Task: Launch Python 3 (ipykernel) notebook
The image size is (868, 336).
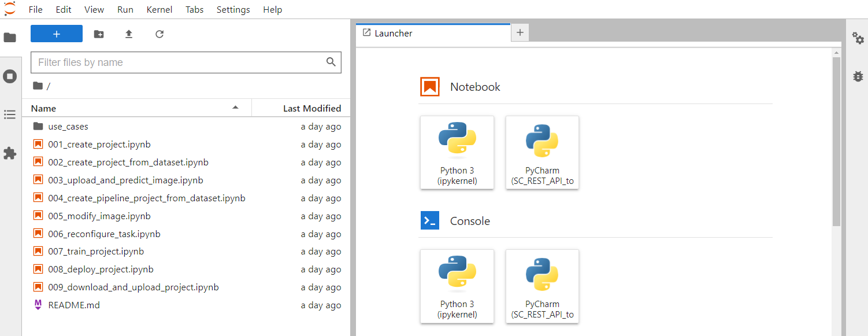Action: pos(457,153)
